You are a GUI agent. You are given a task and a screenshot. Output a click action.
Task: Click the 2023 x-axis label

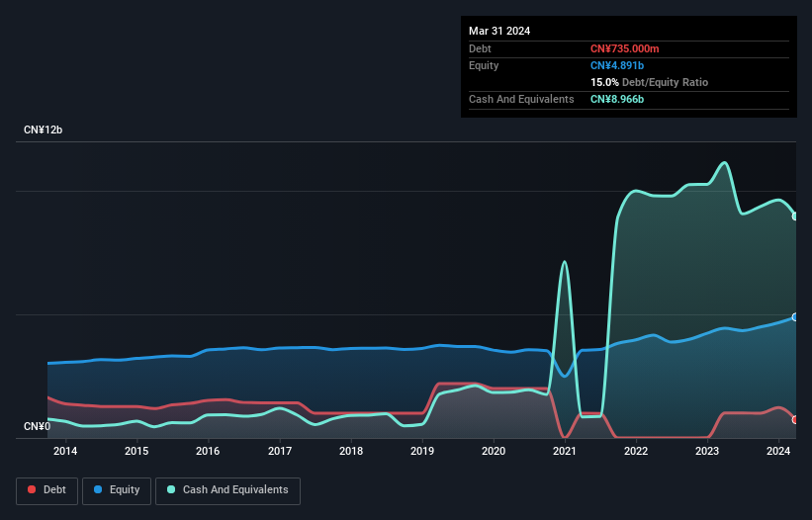(x=707, y=451)
